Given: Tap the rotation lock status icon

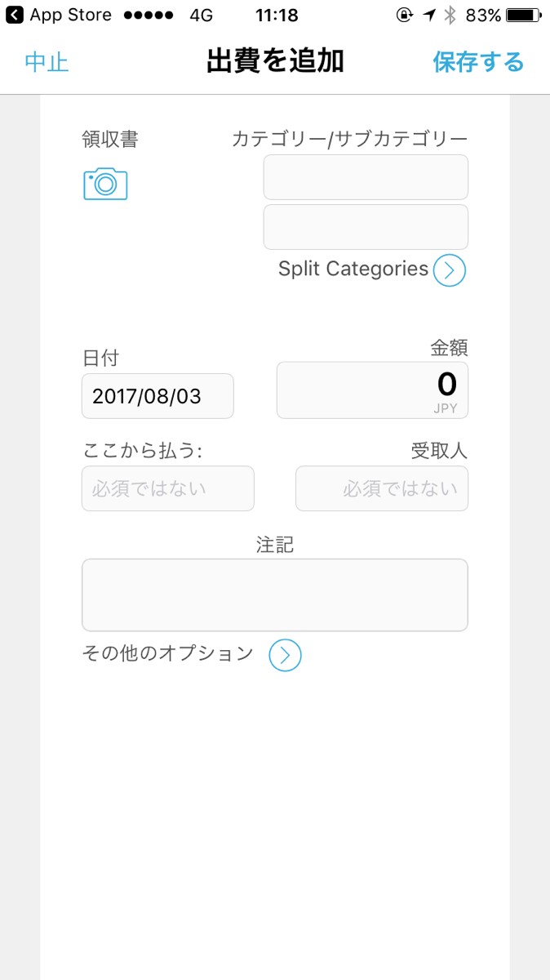Looking at the screenshot, I should pos(403,16).
